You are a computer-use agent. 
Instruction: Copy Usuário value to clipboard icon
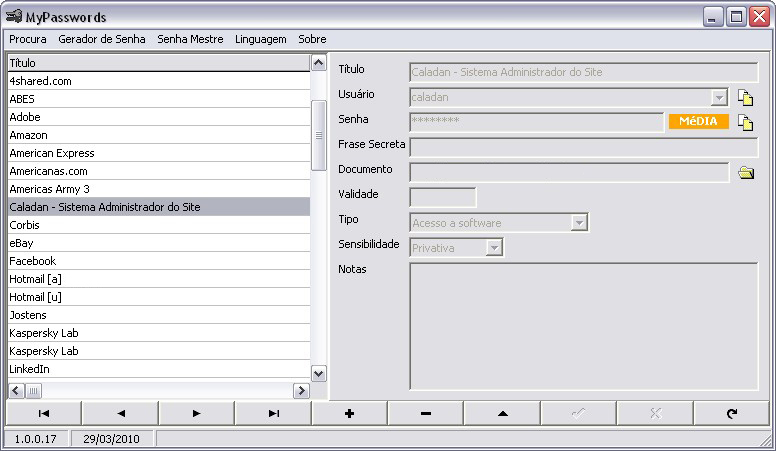pos(745,98)
